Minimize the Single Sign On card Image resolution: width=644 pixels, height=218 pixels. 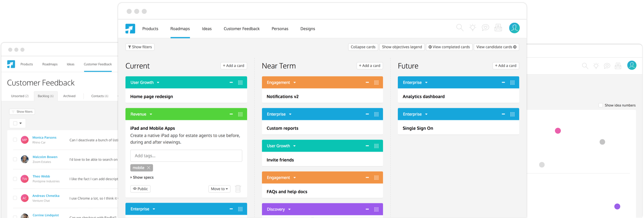click(503, 114)
